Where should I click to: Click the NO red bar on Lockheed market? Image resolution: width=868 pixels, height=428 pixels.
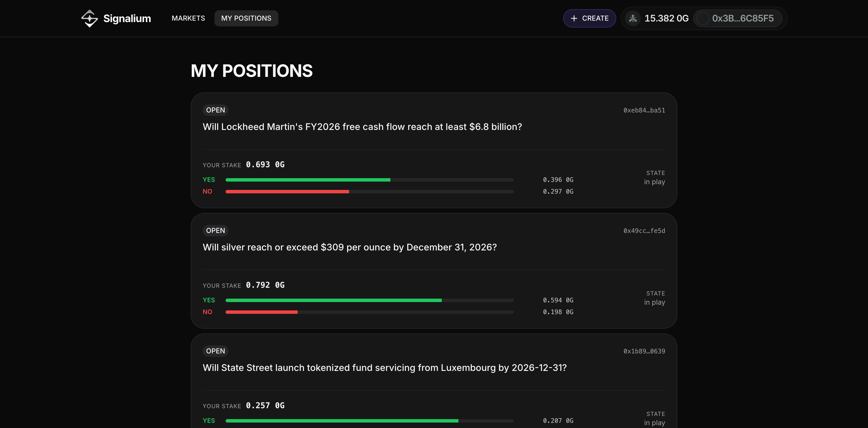pyautogui.click(x=287, y=192)
